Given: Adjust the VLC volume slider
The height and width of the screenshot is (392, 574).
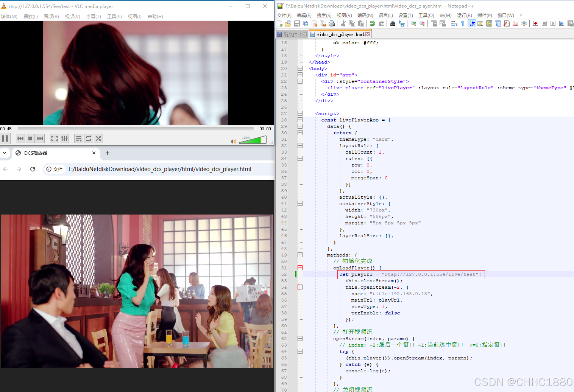Looking at the screenshot, I should pyautogui.click(x=253, y=140).
